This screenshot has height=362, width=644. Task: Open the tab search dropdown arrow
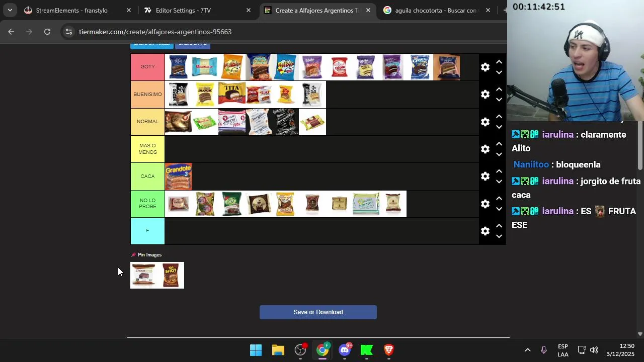coord(10,10)
